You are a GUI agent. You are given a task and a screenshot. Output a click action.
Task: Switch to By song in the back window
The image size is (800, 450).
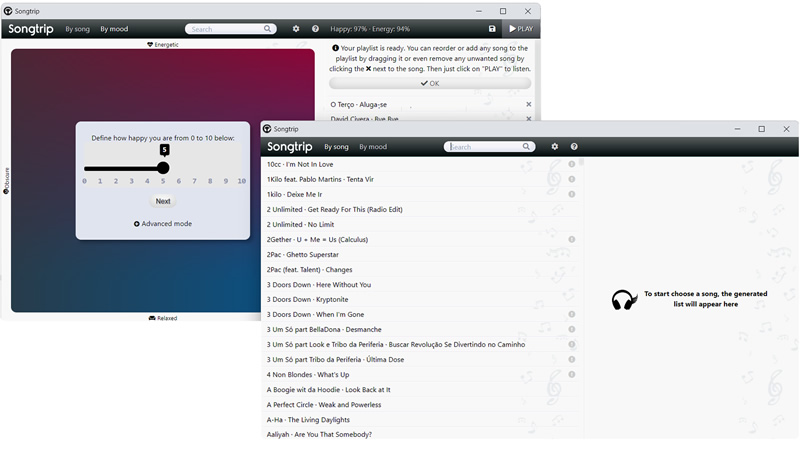click(x=78, y=29)
